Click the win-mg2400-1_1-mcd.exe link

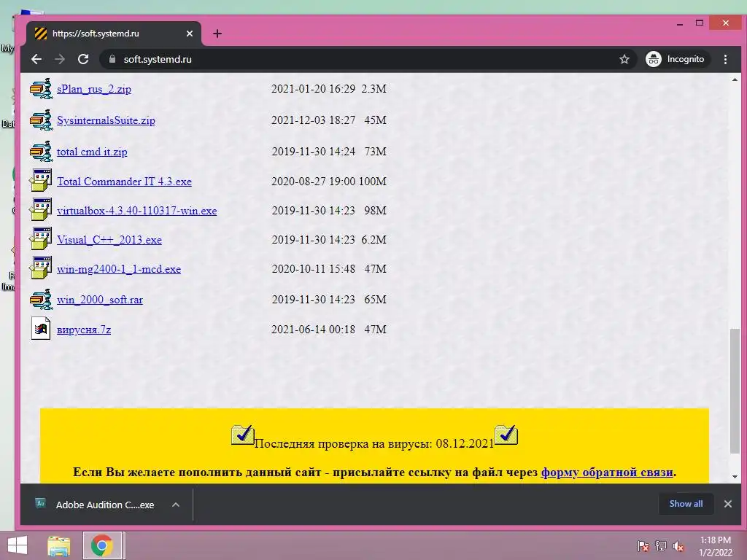coord(119,269)
